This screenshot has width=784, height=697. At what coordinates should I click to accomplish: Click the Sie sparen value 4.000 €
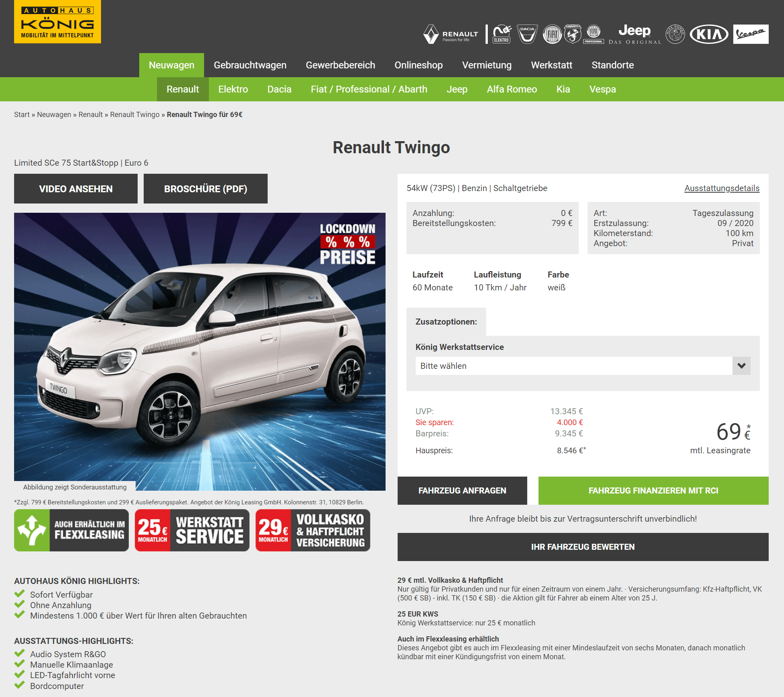(570, 422)
